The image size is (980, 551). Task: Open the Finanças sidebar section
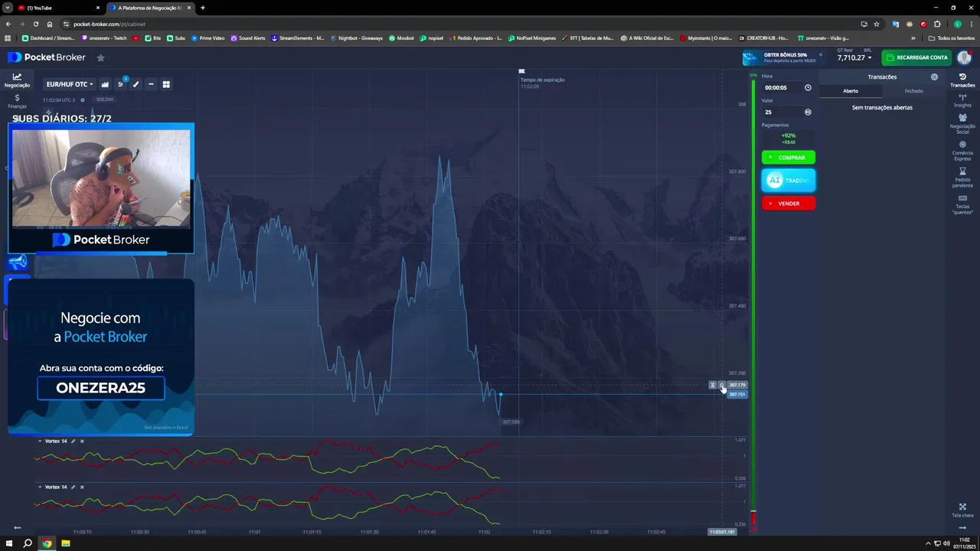point(17,102)
